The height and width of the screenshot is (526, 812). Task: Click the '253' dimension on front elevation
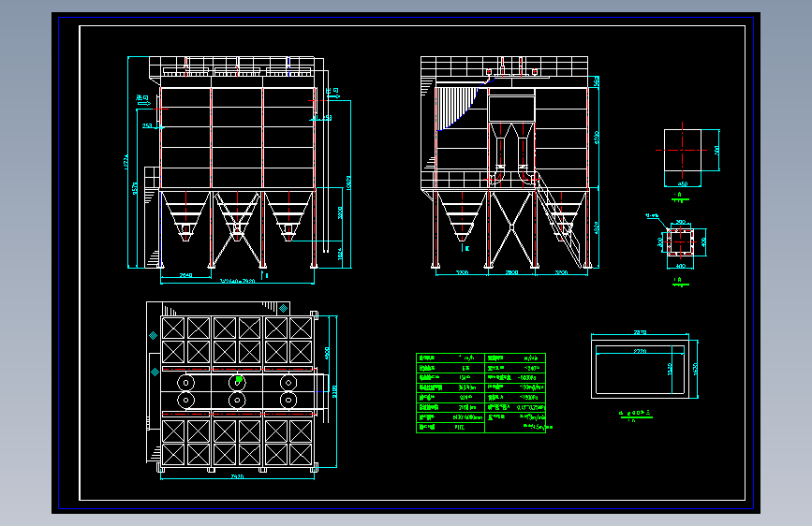147,125
